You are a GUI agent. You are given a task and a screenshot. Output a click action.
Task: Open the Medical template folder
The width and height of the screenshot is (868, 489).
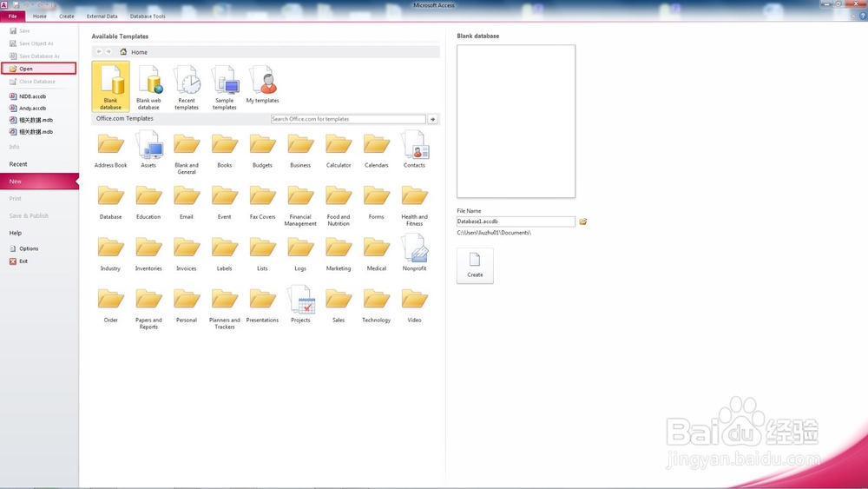click(x=377, y=253)
